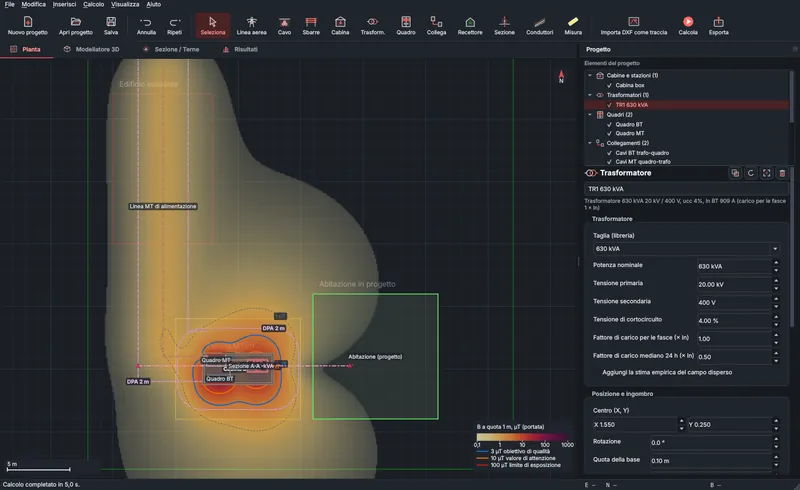This screenshot has width=800, height=490.
Task: Collapse the Collegamenti tree group
Action: point(590,143)
